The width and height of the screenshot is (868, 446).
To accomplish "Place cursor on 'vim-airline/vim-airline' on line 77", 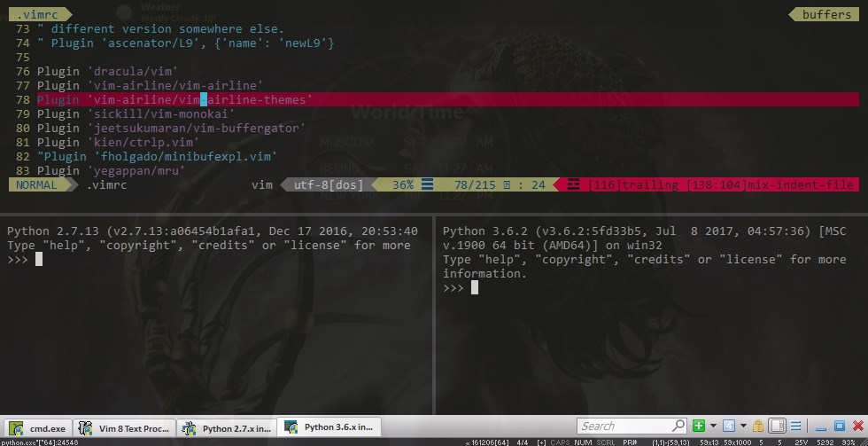I will [175, 86].
